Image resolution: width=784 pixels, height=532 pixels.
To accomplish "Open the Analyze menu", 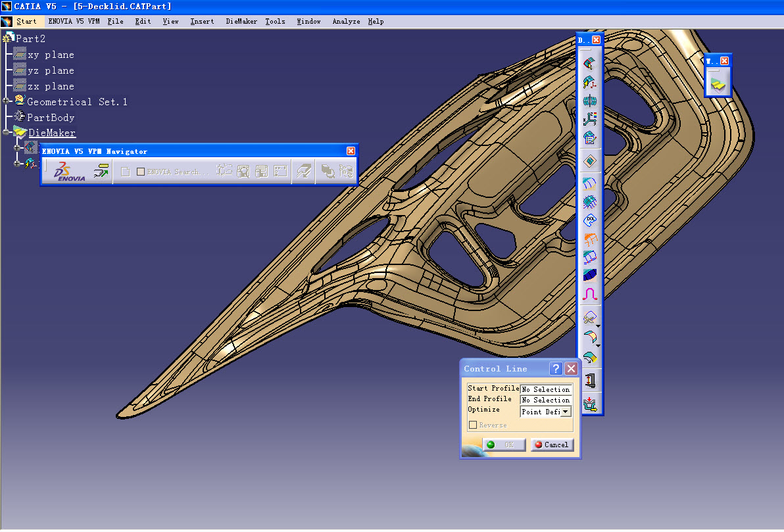I will tap(346, 22).
